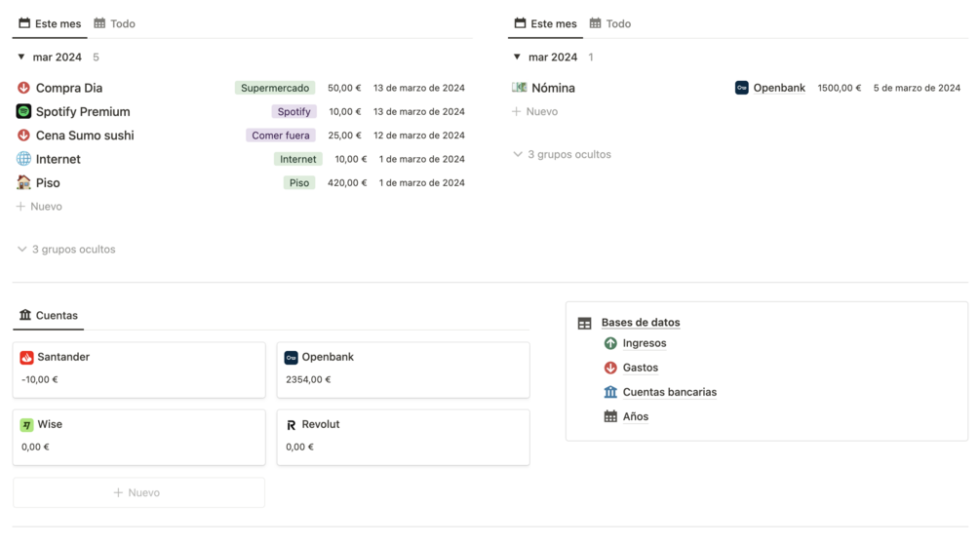980x545 pixels.
Task: Click the Supermercado category tag
Action: (x=275, y=88)
